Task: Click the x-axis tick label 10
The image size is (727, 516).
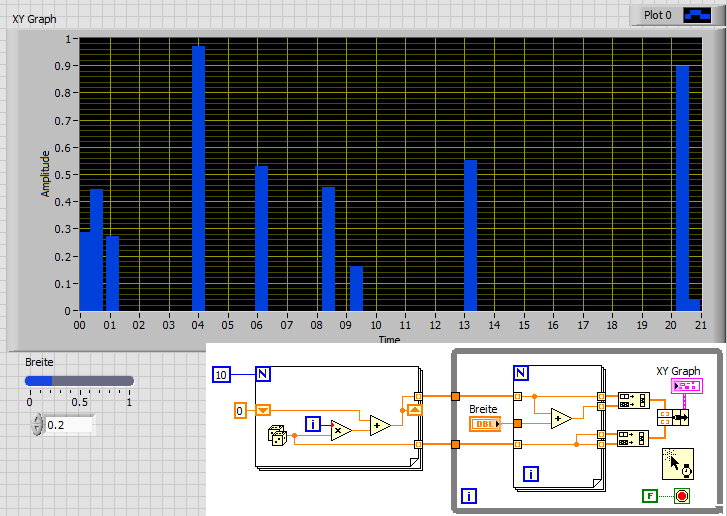Action: click(376, 325)
